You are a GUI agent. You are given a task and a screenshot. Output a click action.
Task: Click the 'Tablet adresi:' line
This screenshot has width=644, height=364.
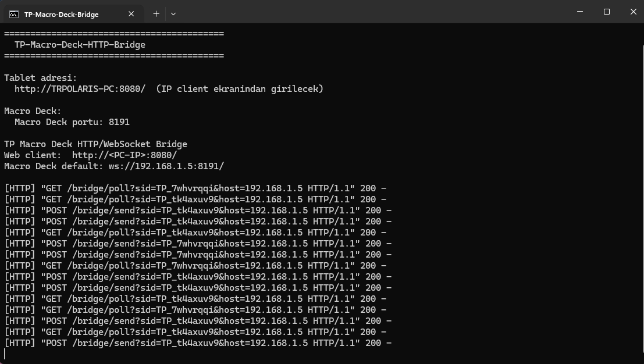pyautogui.click(x=40, y=78)
